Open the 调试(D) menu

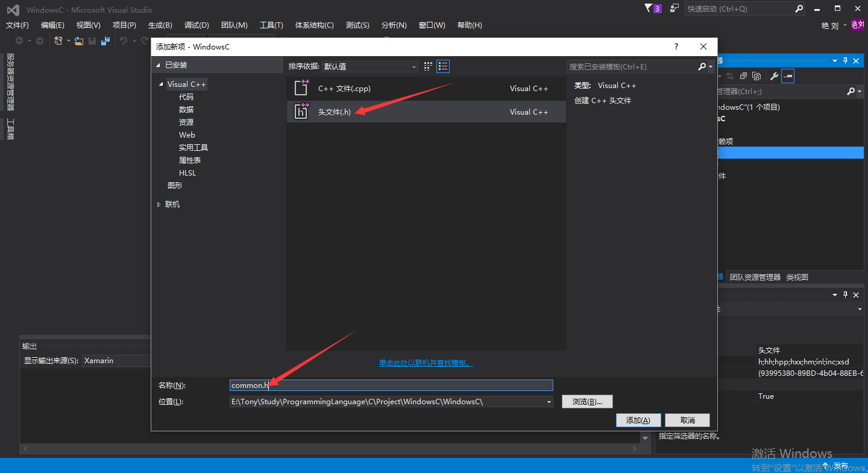(197, 25)
